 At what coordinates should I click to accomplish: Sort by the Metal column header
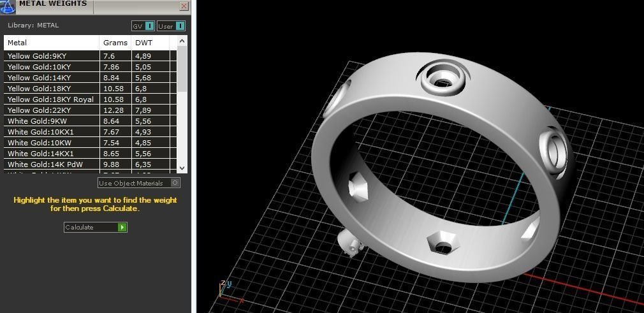pos(52,43)
